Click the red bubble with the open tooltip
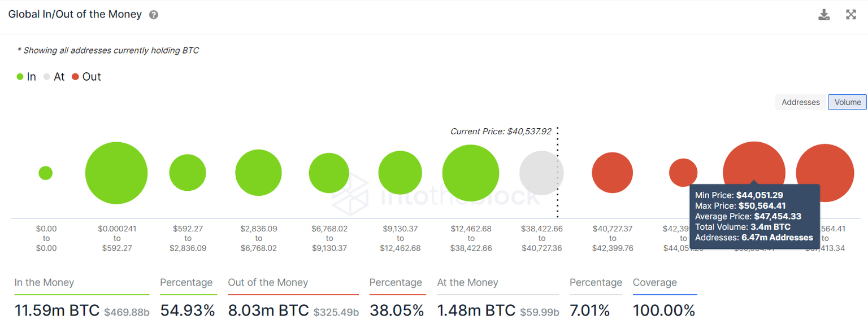 pos(754,164)
